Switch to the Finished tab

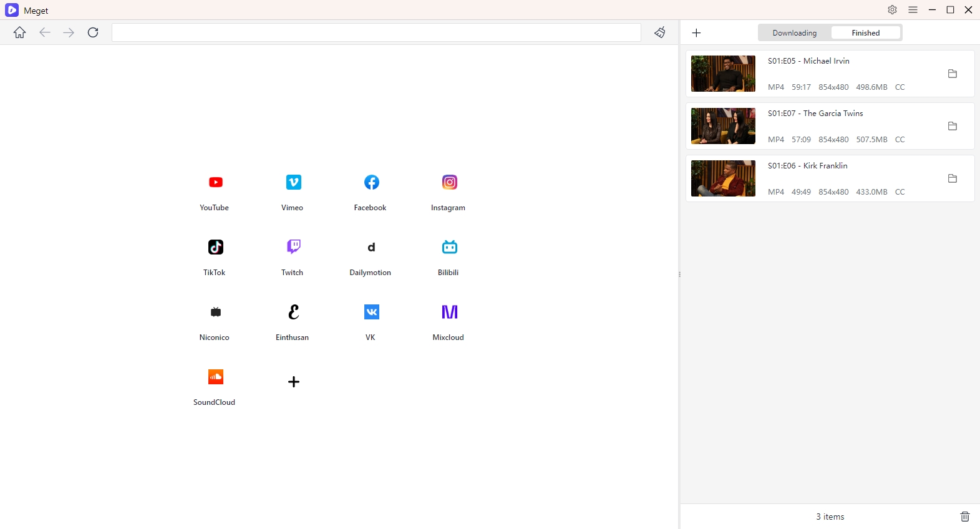pos(866,33)
